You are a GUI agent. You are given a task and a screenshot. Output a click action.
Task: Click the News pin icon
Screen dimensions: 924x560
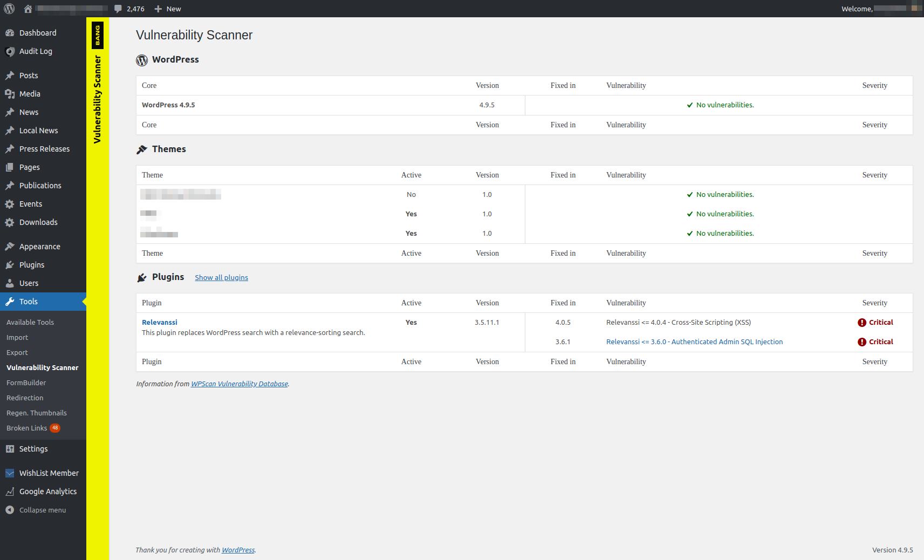(x=10, y=112)
